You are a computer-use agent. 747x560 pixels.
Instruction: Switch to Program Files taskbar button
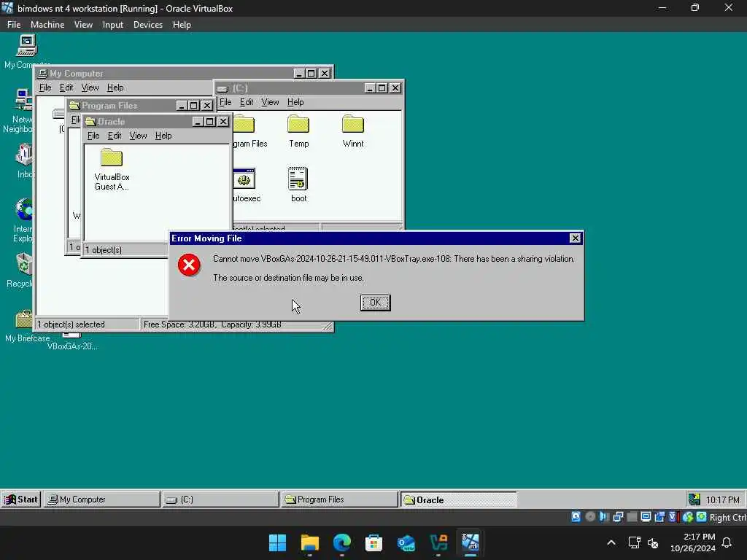(x=339, y=499)
